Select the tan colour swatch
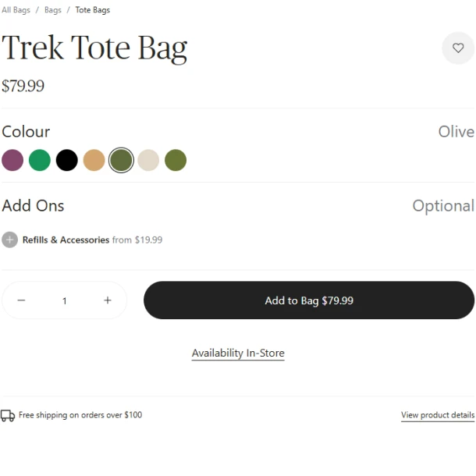 [94, 160]
